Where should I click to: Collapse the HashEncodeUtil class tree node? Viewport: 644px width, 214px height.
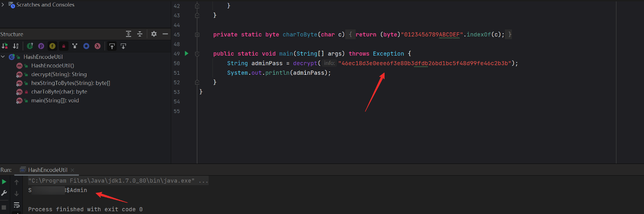tap(3, 57)
